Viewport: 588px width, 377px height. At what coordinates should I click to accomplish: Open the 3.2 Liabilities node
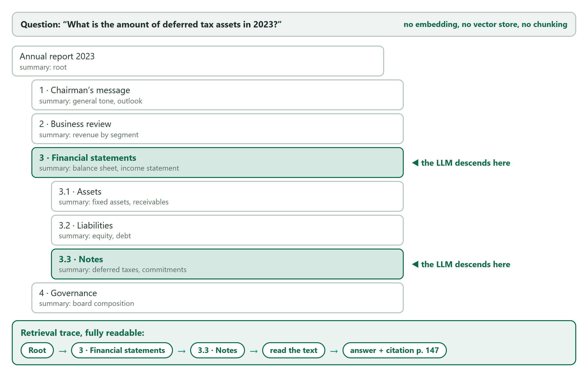[227, 230]
